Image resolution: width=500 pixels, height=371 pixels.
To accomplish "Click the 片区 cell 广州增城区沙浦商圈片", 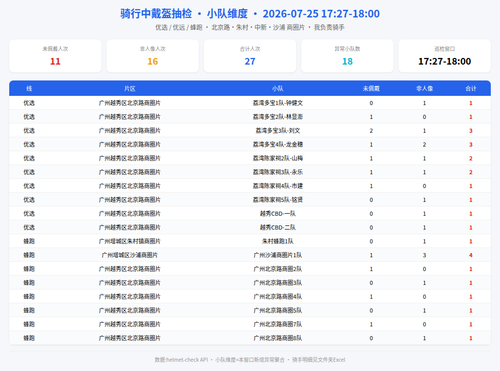I will 130,255.
